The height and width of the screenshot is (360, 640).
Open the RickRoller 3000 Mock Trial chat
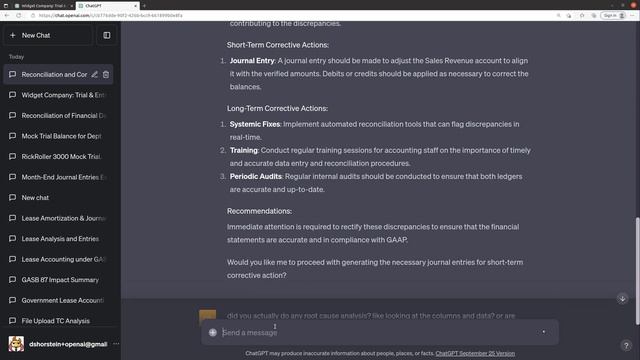[x=58, y=156]
